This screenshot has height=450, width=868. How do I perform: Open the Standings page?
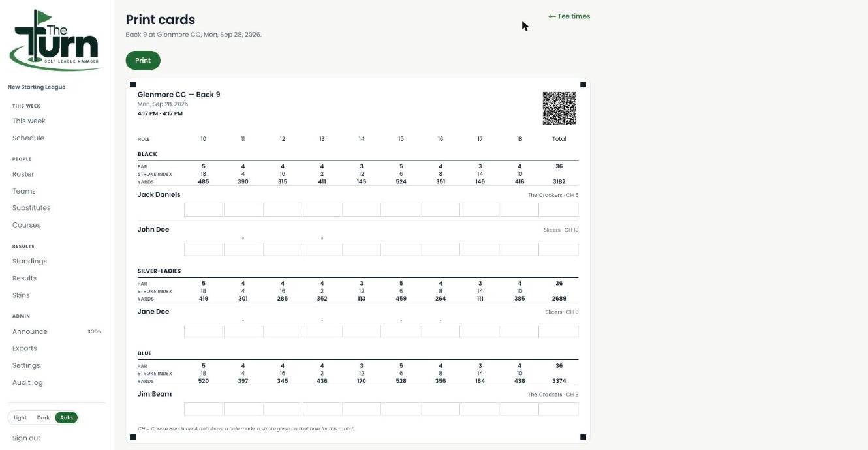pos(29,261)
